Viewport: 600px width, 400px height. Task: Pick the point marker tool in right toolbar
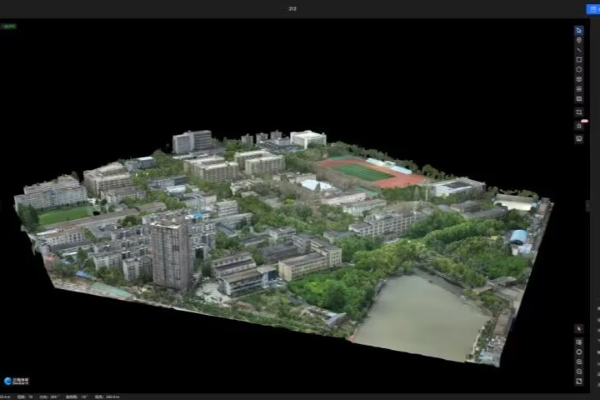coord(579,41)
